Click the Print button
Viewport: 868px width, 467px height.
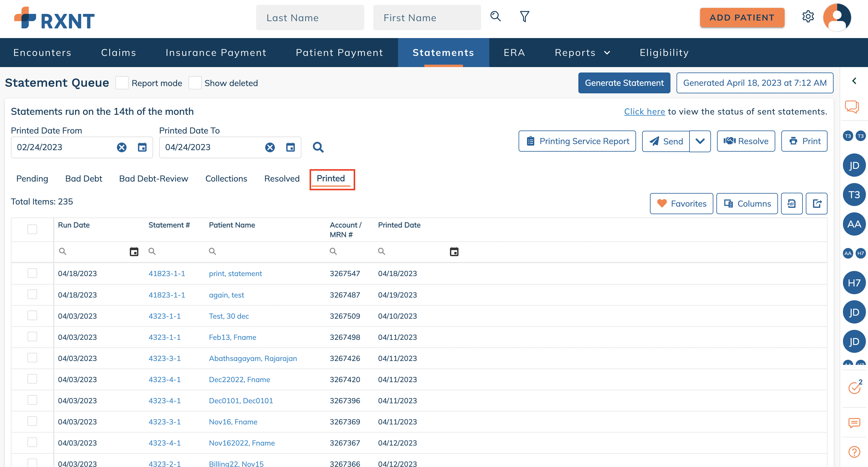pyautogui.click(x=804, y=141)
